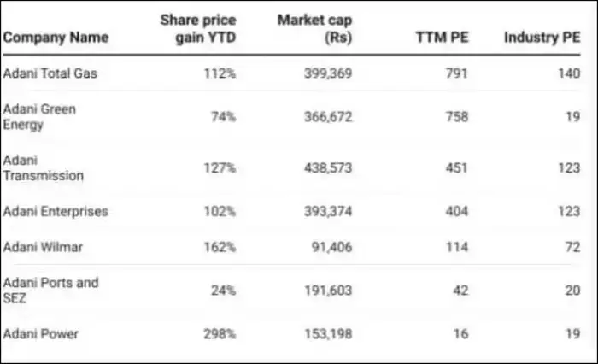
Task: Select the Adani Total Gas row name
Action: (x=50, y=73)
